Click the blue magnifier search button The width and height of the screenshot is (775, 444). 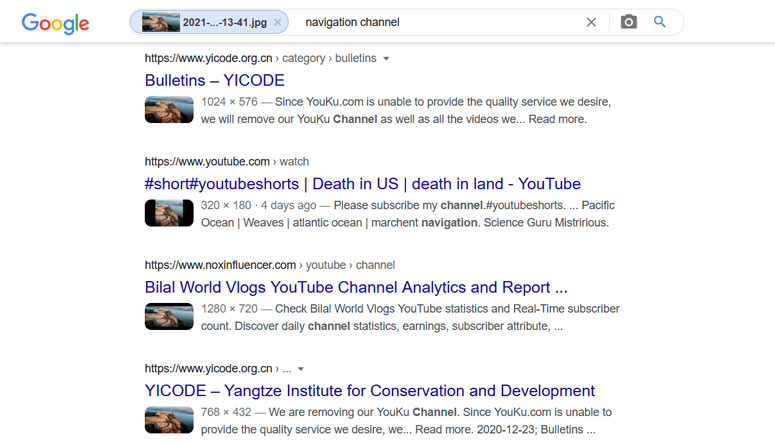(x=660, y=22)
